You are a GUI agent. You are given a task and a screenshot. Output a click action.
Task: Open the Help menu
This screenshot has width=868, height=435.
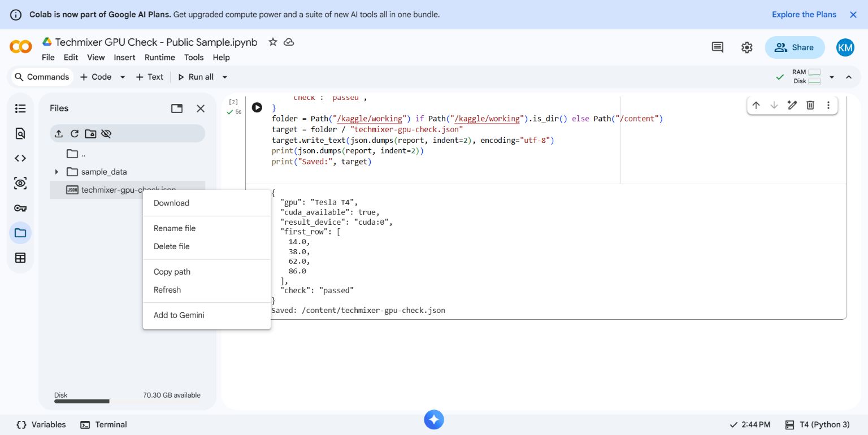click(222, 57)
